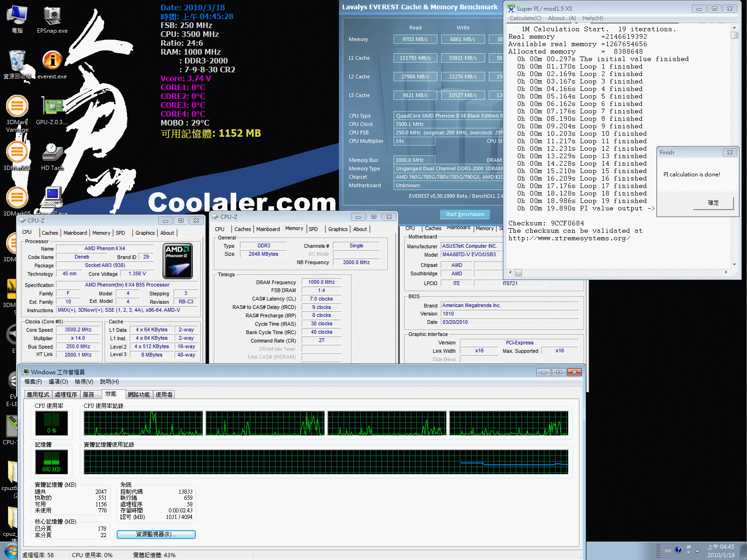Open the 3DMark03 desktop shortcut
Viewport: 747px width, 560px height.
pyautogui.click(x=17, y=156)
